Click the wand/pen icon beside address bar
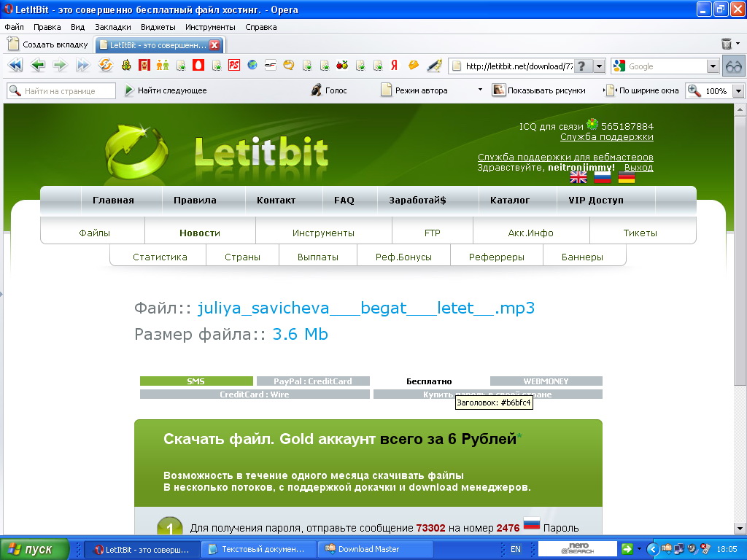 point(434,66)
